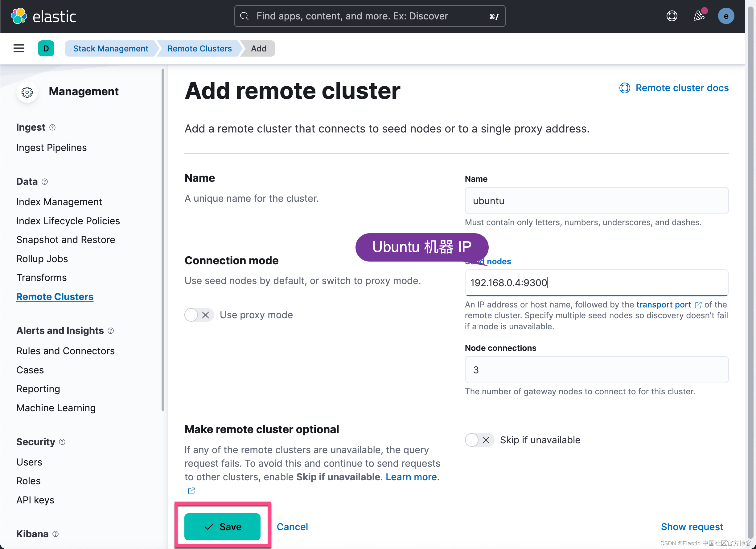Go to Stack Management breadcrumb
Screen dimensions: 756x549
[x=110, y=48]
